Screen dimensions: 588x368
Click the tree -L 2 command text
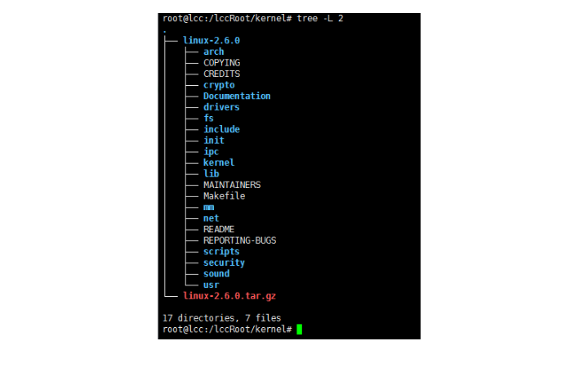(x=320, y=18)
